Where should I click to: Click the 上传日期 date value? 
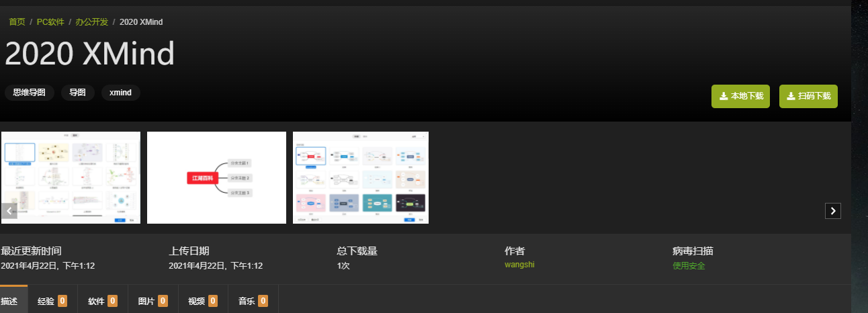(216, 266)
